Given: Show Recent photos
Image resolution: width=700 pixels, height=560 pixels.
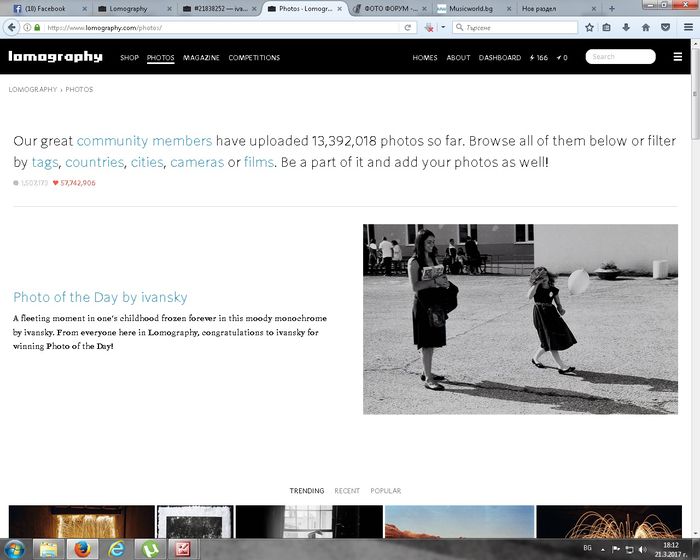Looking at the screenshot, I should [347, 491].
